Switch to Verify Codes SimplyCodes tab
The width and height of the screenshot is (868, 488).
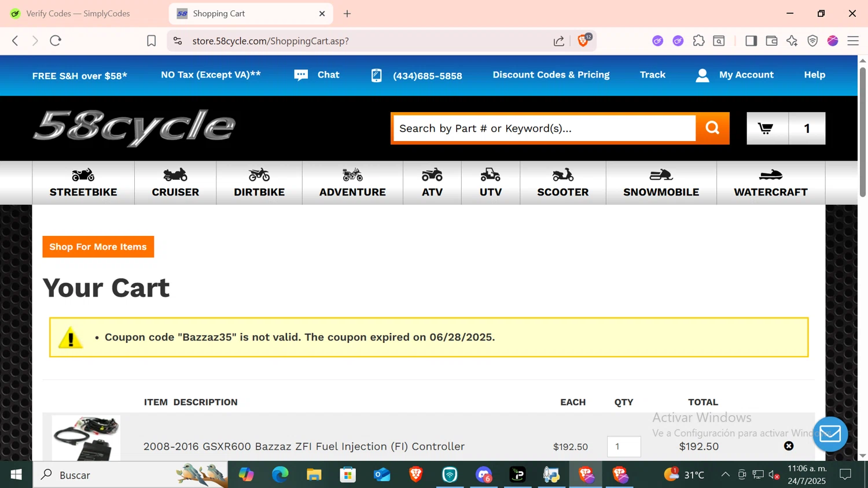[x=78, y=13]
